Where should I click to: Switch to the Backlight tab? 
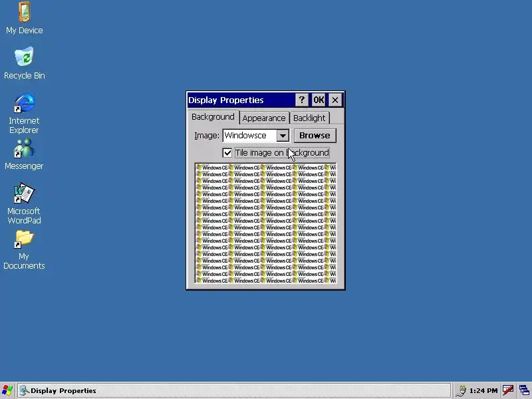pos(309,118)
